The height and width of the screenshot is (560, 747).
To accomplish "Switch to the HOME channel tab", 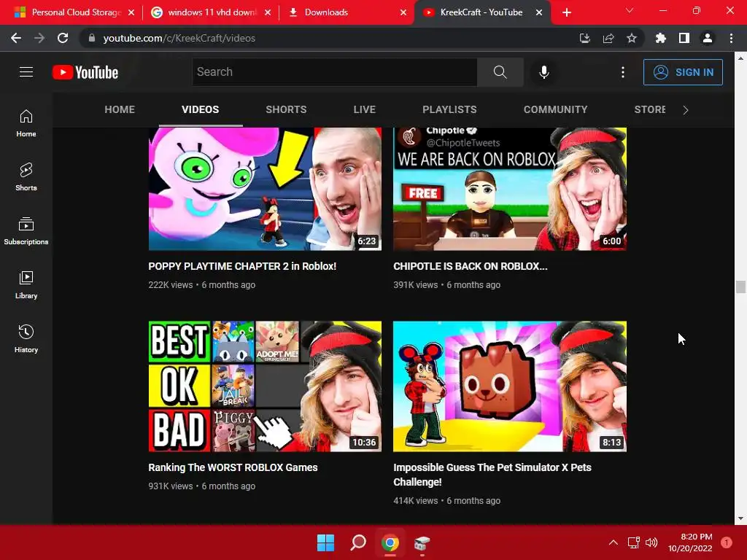I will tap(120, 109).
